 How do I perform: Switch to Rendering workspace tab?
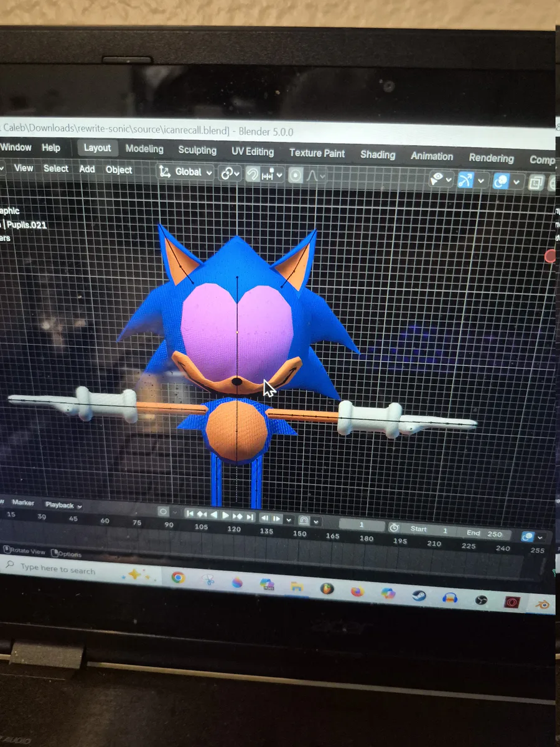(492, 158)
